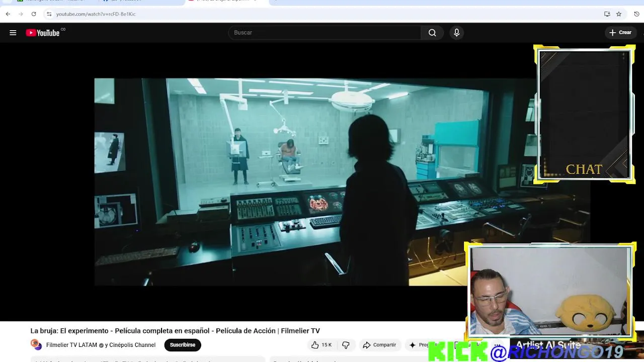Click the video title La bruja: El experimento

(175, 331)
